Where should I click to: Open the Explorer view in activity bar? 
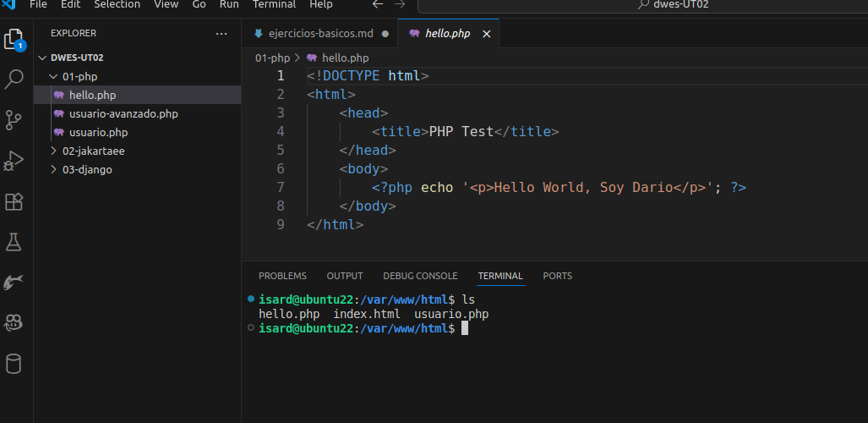(x=14, y=40)
